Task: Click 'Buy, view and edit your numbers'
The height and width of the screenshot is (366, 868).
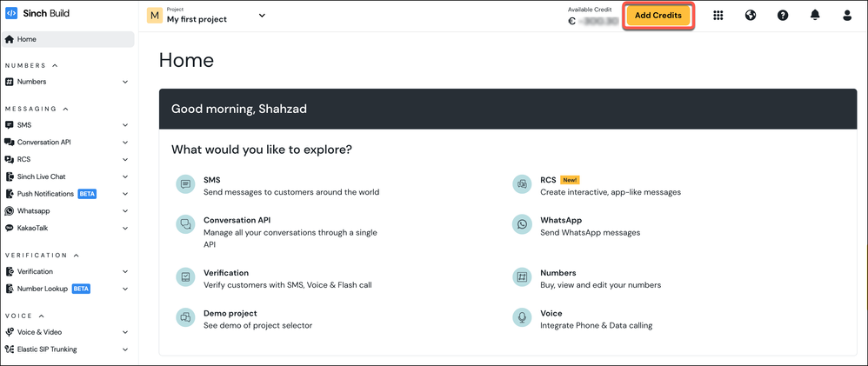Action: click(x=601, y=285)
